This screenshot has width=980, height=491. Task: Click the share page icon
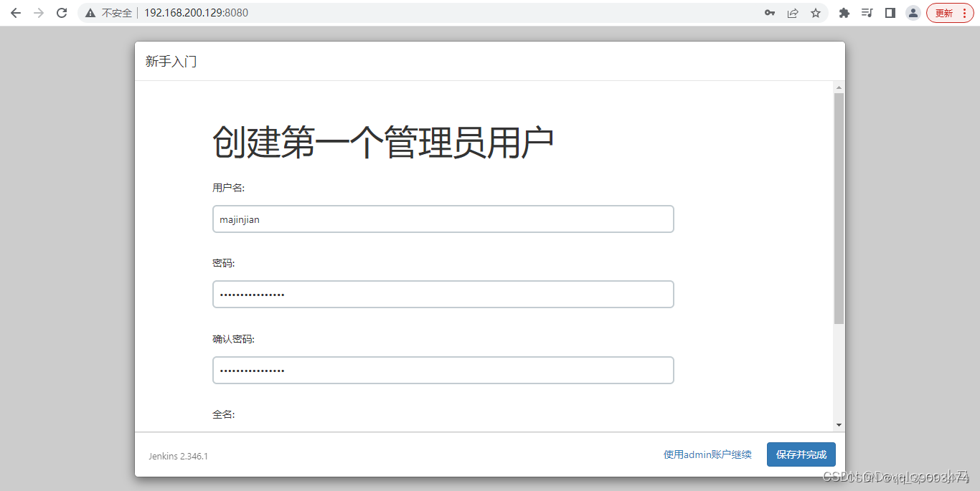pos(793,13)
